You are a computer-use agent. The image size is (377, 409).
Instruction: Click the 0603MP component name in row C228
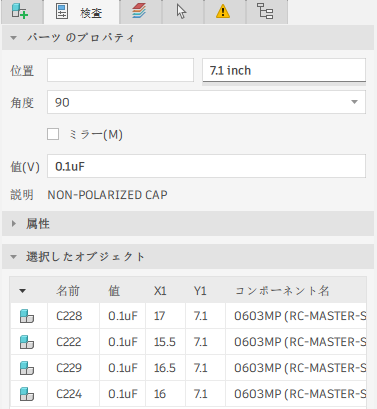click(x=296, y=316)
